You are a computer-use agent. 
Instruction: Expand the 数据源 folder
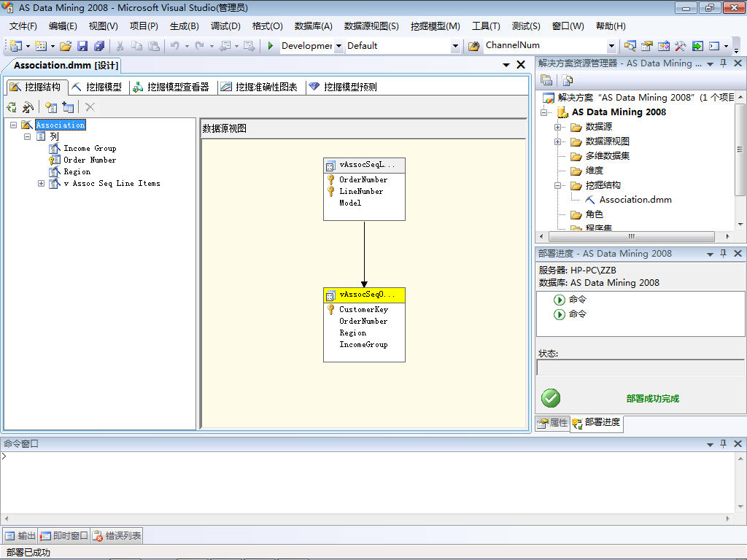[557, 127]
